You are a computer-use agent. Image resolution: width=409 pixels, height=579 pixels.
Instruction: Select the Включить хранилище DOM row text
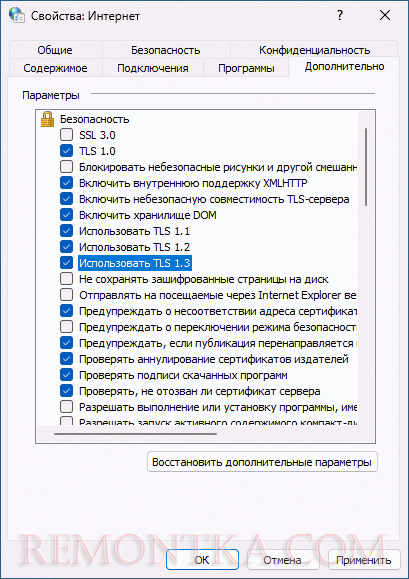(x=148, y=215)
